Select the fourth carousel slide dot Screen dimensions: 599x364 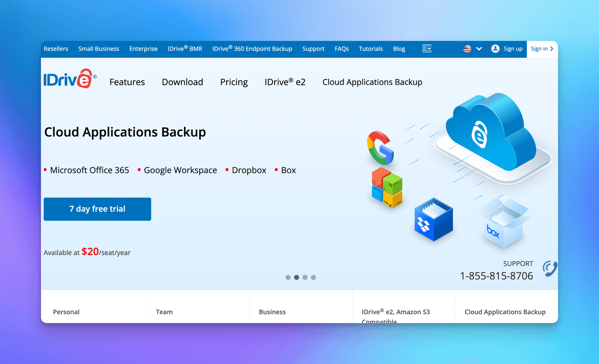click(313, 277)
